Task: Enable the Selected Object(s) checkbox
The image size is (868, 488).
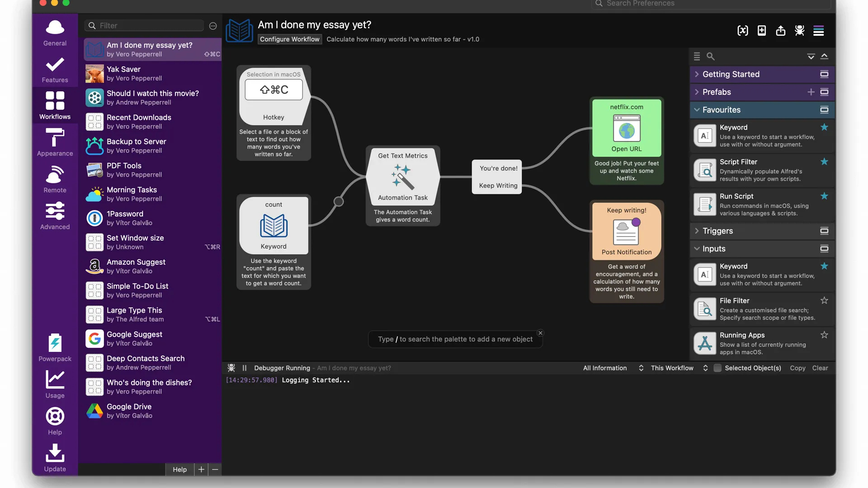Action: (717, 368)
